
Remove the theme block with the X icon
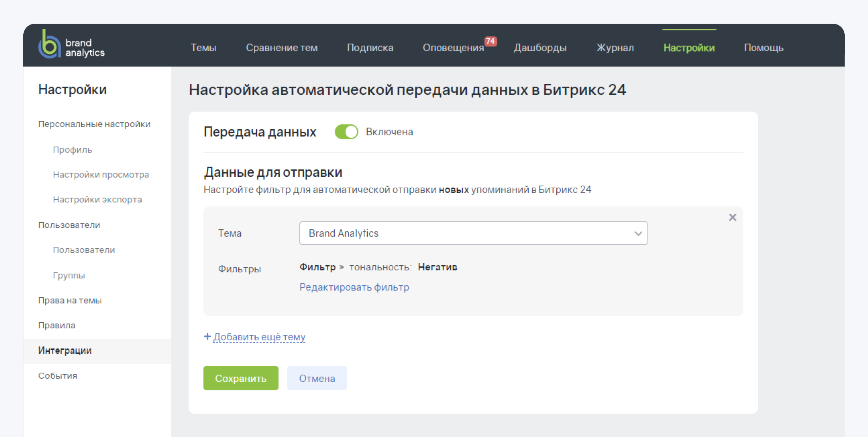coord(733,218)
